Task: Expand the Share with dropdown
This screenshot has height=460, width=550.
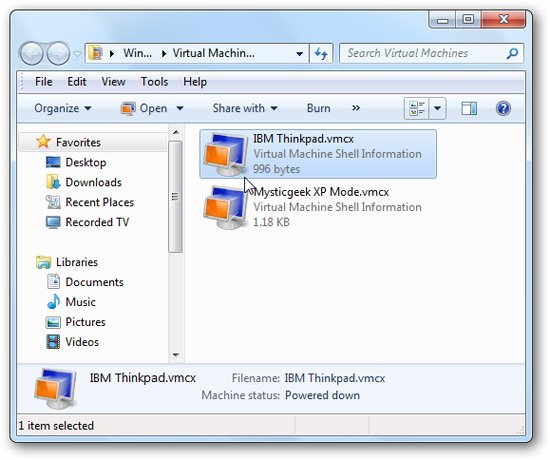Action: click(245, 108)
